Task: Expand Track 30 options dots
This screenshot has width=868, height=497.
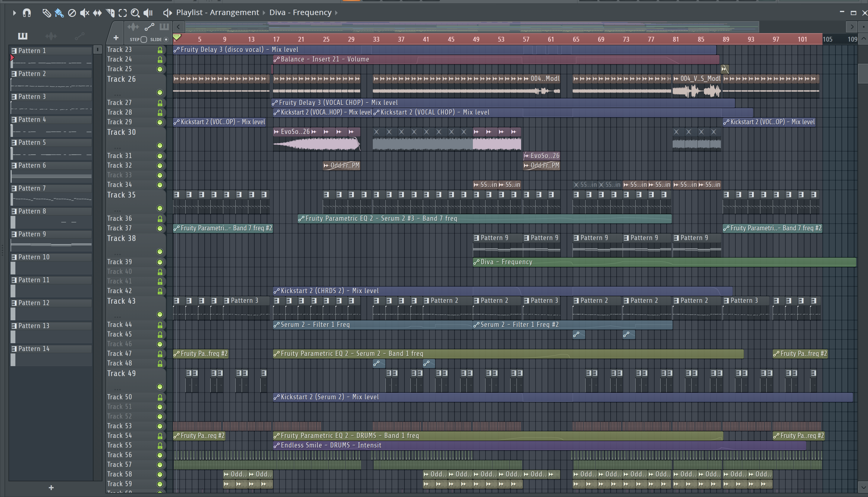Action: click(x=118, y=148)
